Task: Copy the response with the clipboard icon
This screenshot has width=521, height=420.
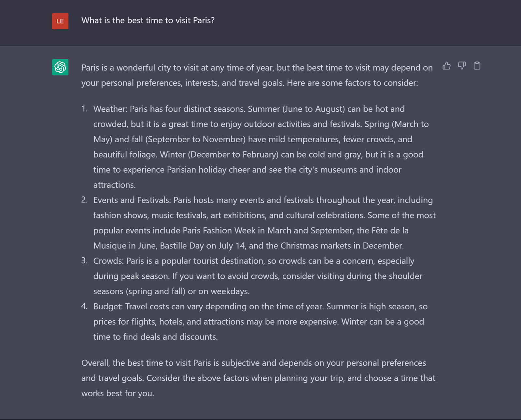Action: tap(477, 66)
